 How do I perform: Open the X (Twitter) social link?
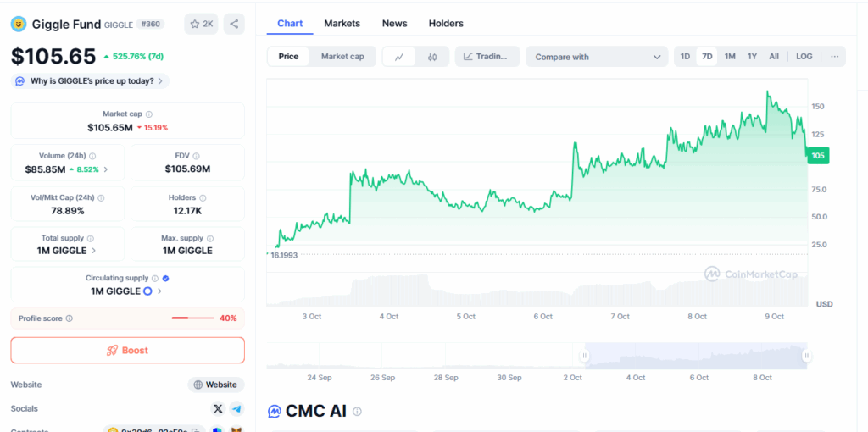[x=218, y=408]
